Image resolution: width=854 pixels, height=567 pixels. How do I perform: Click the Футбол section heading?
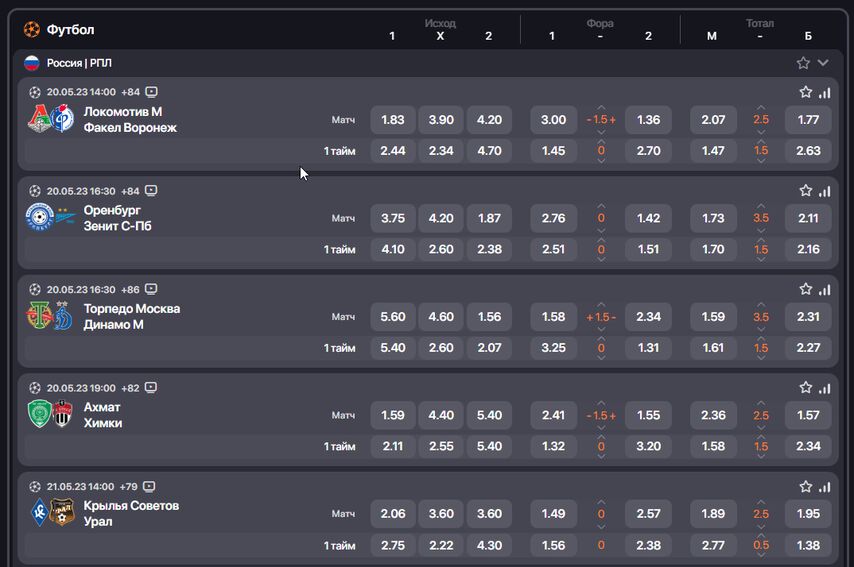point(70,29)
